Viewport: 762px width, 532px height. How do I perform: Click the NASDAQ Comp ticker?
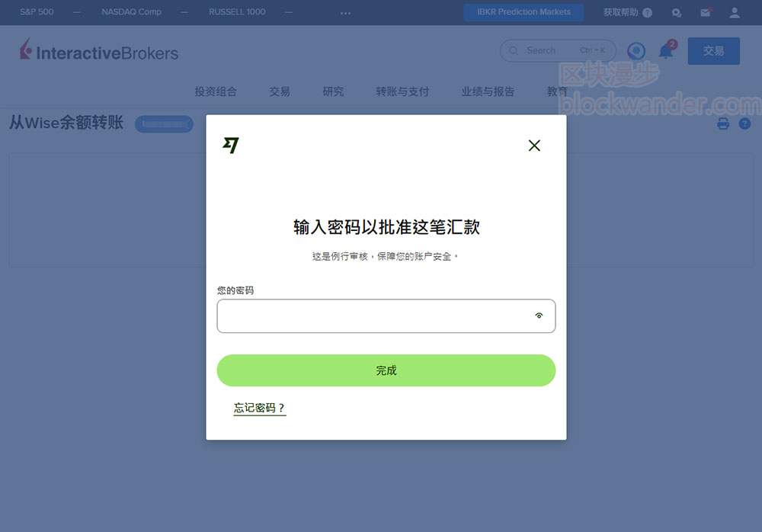click(x=131, y=11)
